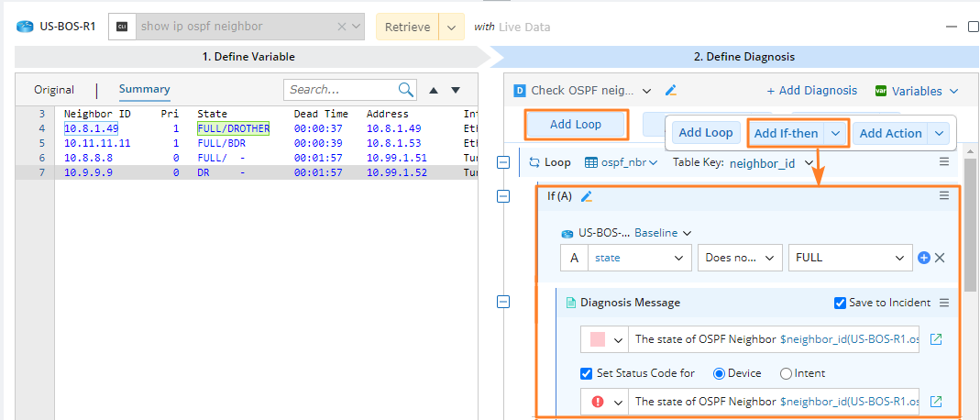This screenshot has width=980, height=420.
Task: Open the Loop row hamburger menu
Action: pos(944,161)
